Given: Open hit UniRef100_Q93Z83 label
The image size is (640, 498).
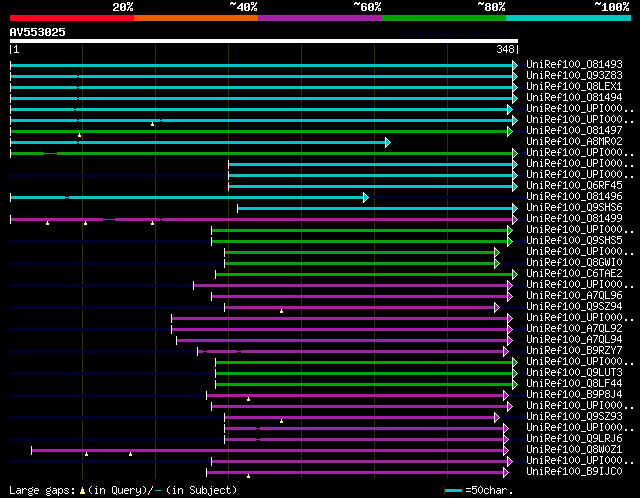Looking at the screenshot, I should point(574,76).
